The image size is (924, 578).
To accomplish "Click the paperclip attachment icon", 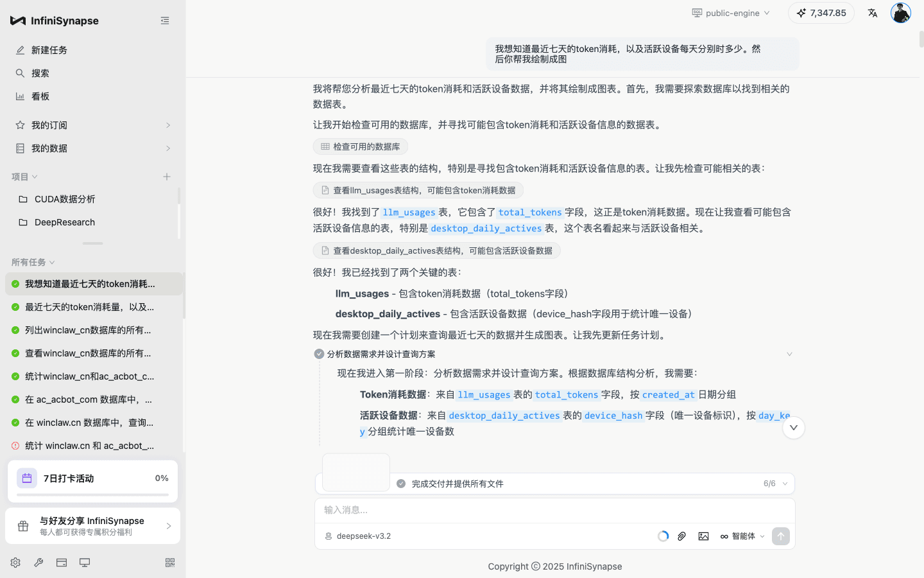I will pos(681,536).
